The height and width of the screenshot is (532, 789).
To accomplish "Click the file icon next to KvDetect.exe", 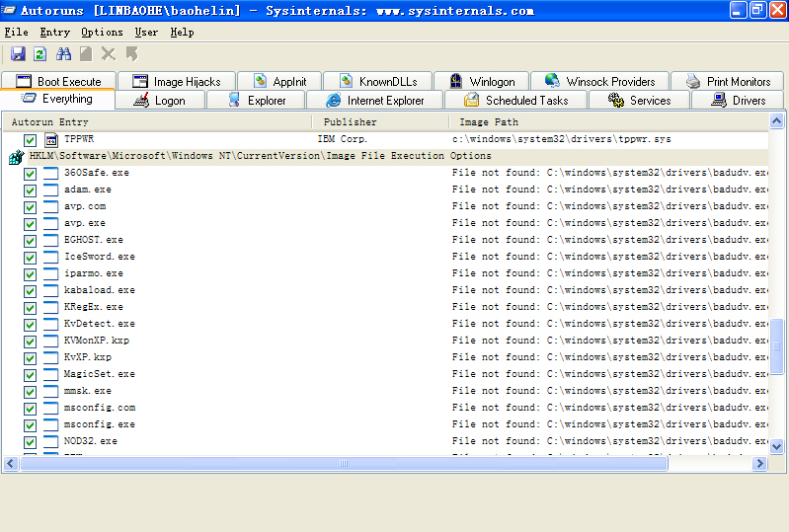I will (x=50, y=325).
